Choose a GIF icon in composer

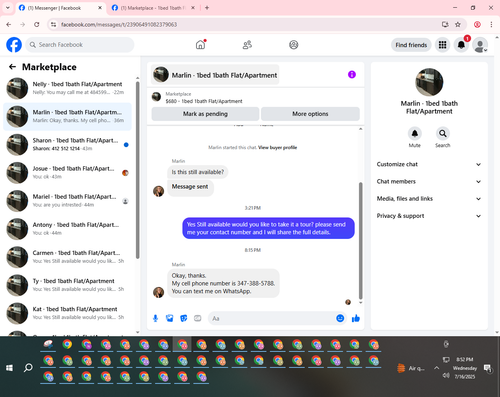pos(197,318)
